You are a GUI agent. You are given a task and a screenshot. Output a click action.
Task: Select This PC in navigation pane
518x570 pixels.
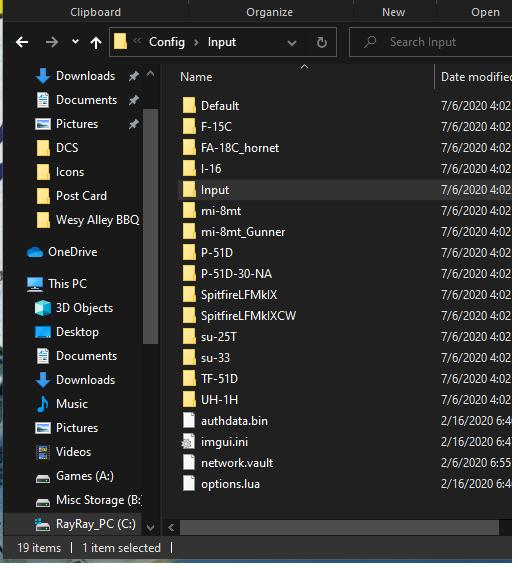[57, 284]
